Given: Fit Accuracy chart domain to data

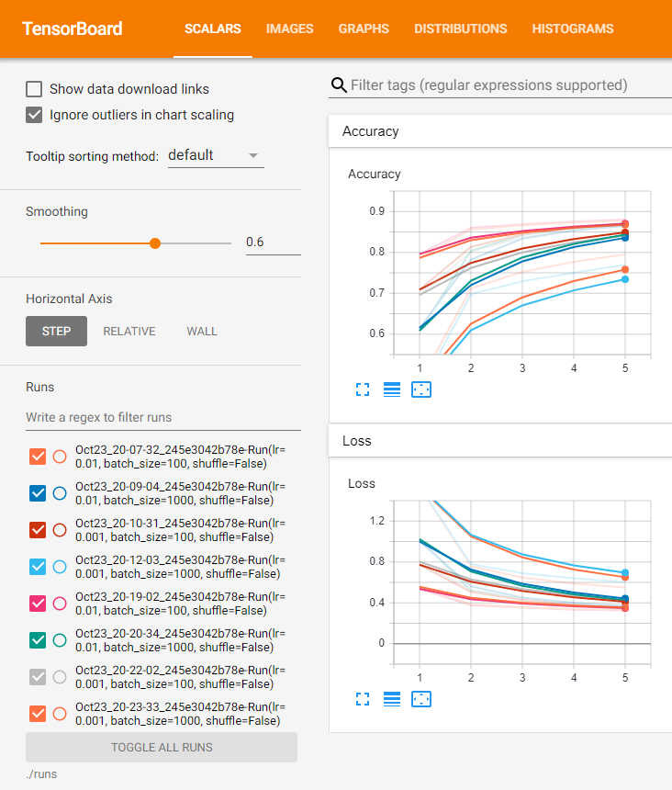Looking at the screenshot, I should click(x=421, y=389).
